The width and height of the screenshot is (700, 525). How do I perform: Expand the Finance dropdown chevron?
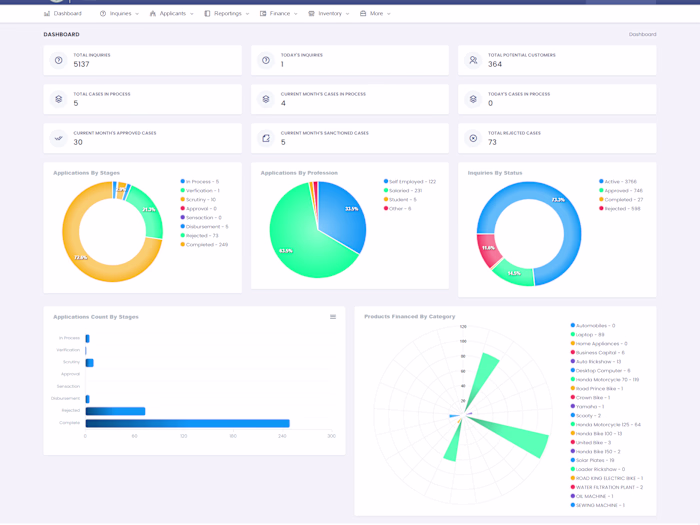tap(296, 14)
